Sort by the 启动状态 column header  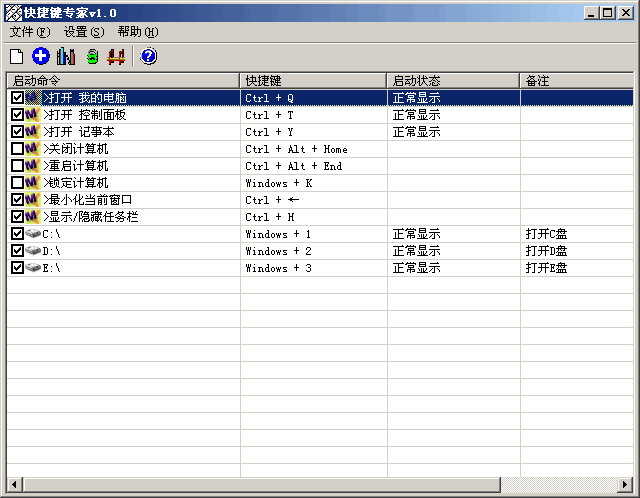pyautogui.click(x=453, y=81)
